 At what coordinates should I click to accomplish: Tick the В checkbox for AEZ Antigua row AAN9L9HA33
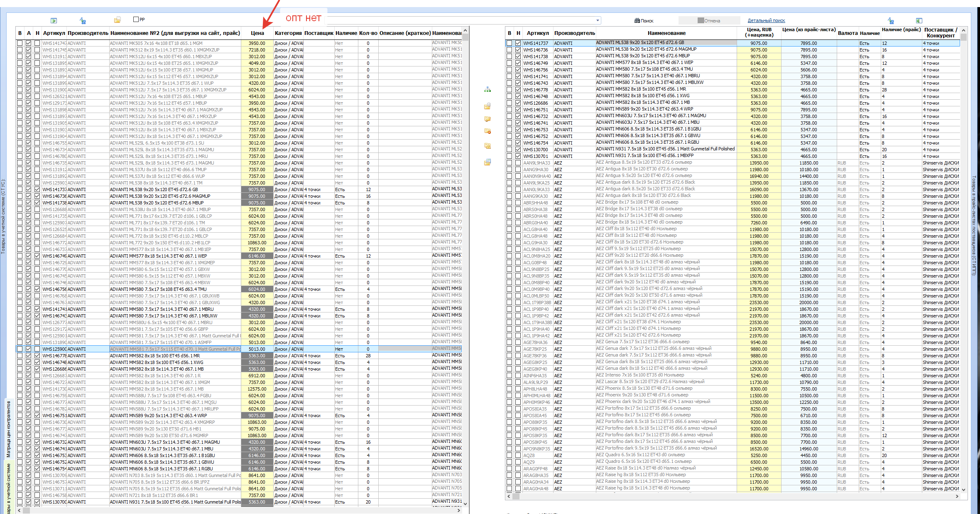[x=510, y=163]
